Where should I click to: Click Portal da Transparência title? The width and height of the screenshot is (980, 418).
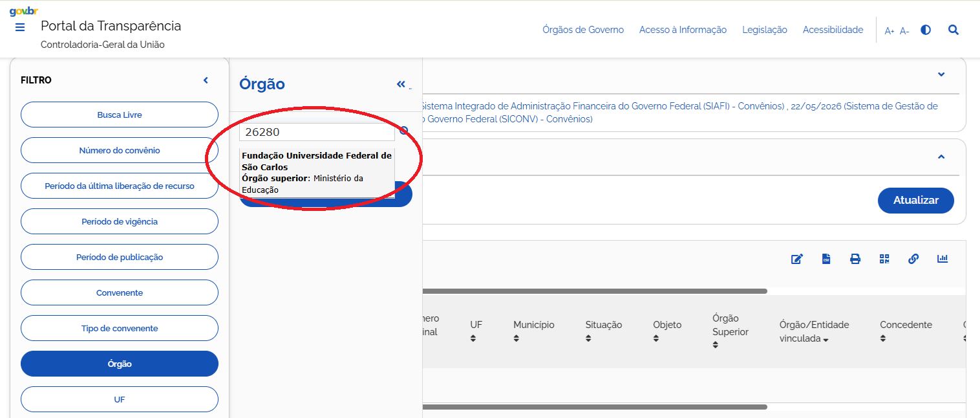(x=111, y=26)
